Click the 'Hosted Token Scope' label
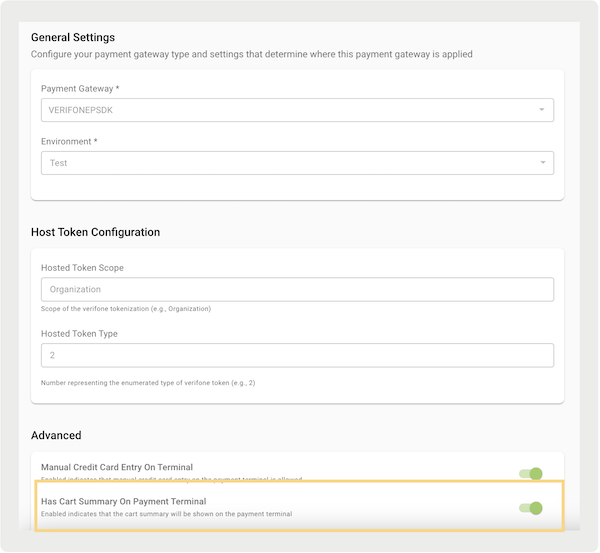600x553 pixels. [82, 268]
